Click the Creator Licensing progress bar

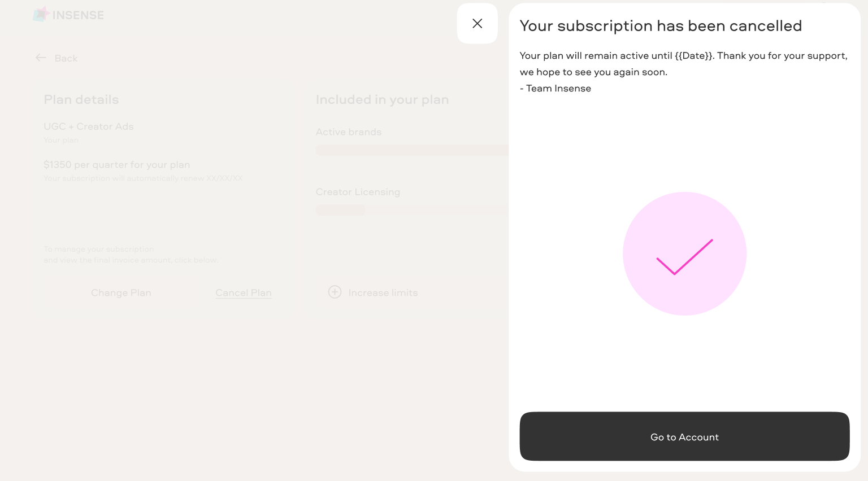413,210
